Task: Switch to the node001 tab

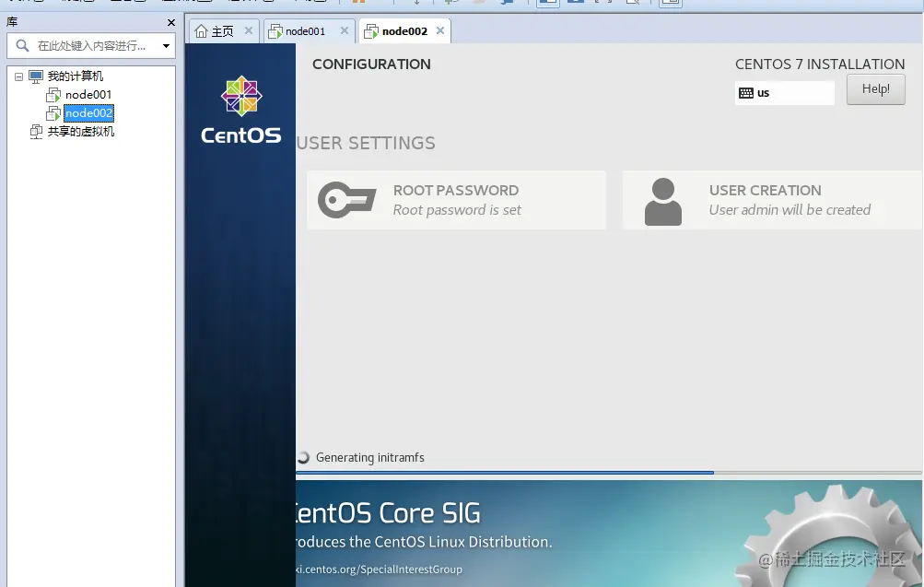Action: [309, 31]
